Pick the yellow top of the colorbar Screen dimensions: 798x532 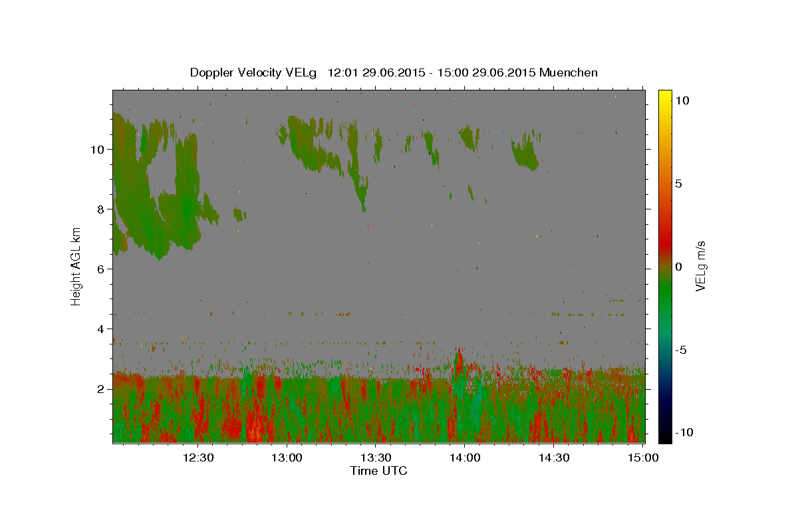[664, 94]
